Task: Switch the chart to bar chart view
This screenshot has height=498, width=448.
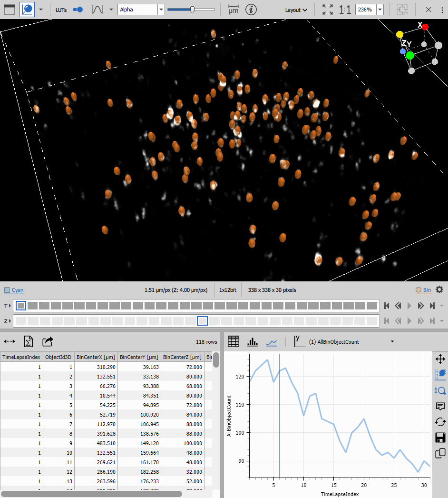Action: pos(253,341)
